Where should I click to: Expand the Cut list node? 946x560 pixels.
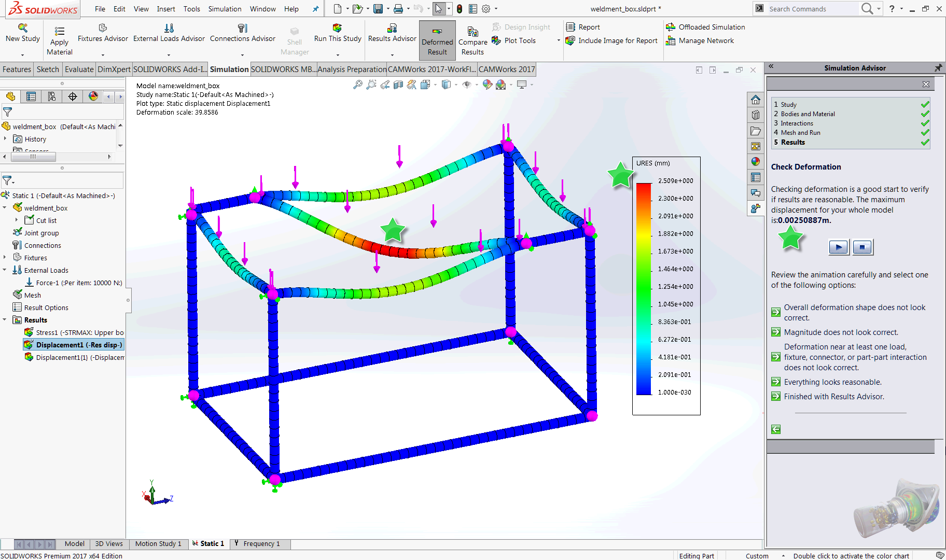(x=17, y=220)
